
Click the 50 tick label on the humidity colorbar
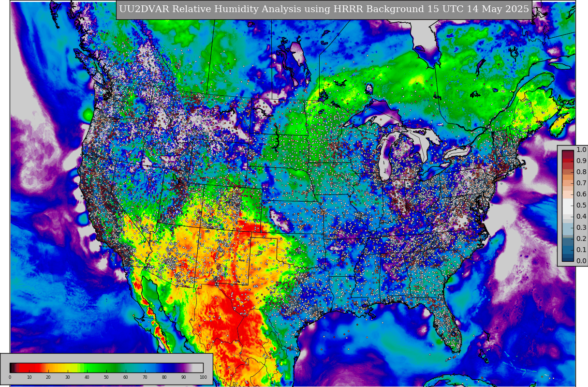(x=106, y=377)
